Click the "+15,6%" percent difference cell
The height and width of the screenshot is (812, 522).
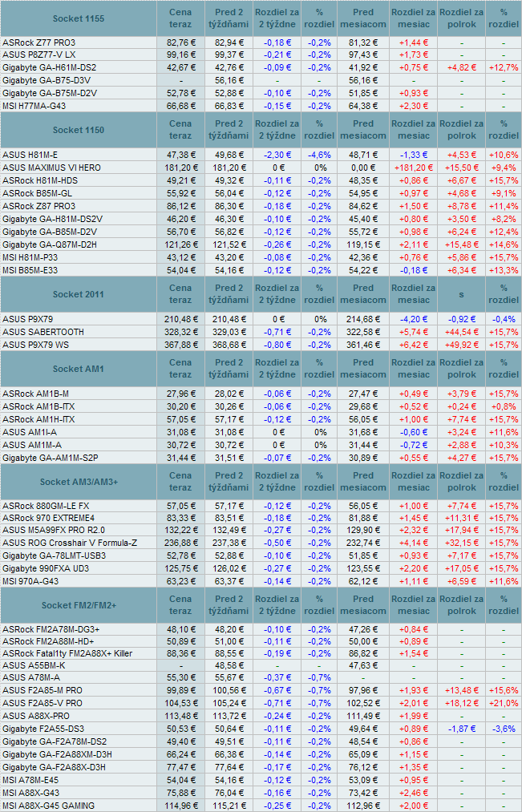504,690
